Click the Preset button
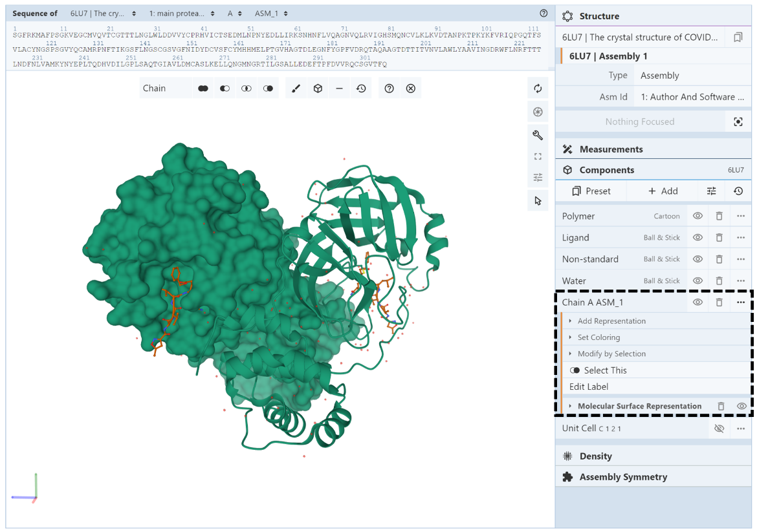The width and height of the screenshot is (757, 532). [x=591, y=191]
